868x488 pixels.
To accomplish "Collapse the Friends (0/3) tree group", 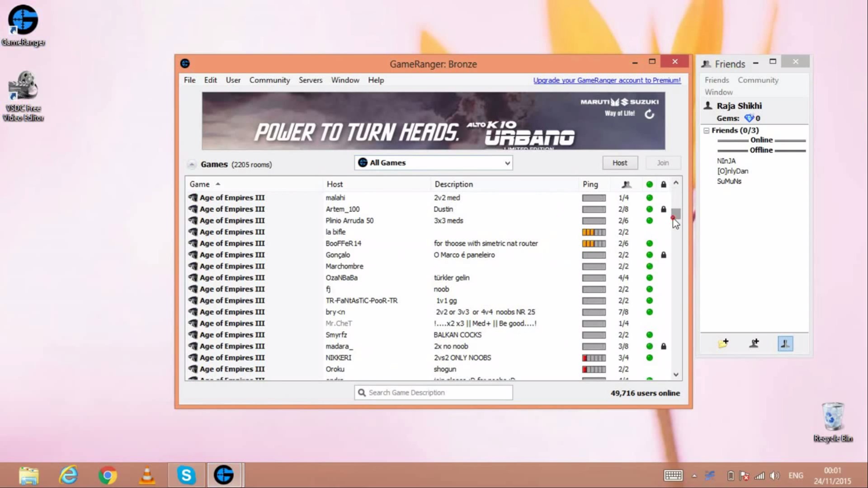I will [x=706, y=131].
